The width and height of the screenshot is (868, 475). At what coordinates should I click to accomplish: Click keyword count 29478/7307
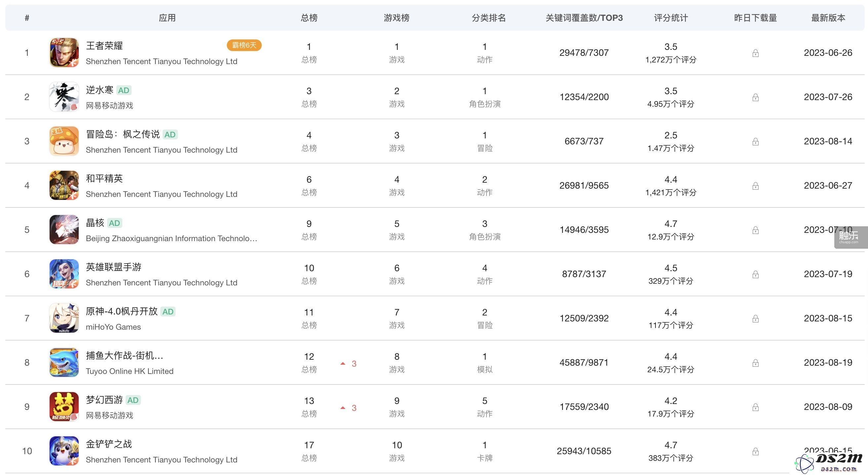[x=584, y=53]
